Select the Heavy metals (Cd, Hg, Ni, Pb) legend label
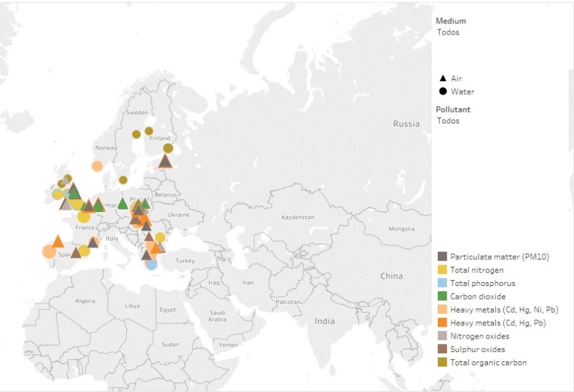574x392 pixels. click(x=504, y=310)
